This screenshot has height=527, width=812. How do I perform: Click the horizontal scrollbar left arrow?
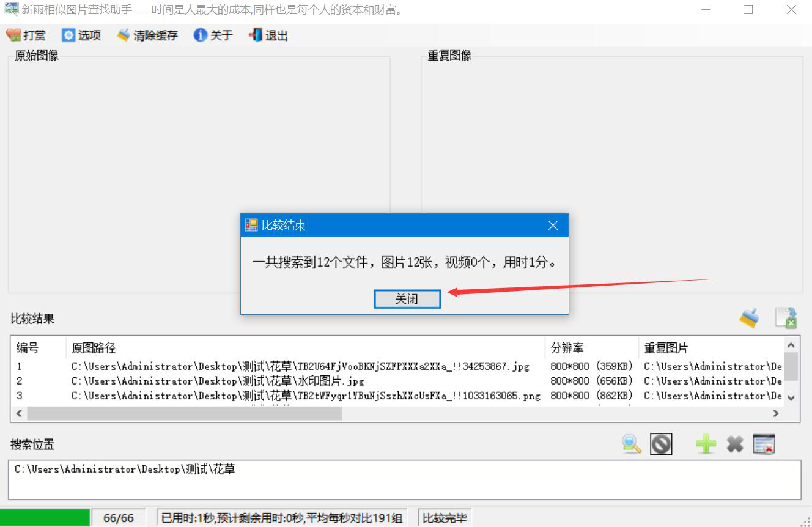coord(19,413)
